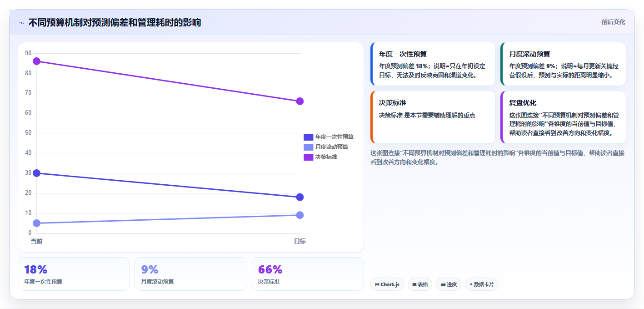The height and width of the screenshot is (309, 644).
Task: Click the 18% stat card value
Action: pyautogui.click(x=35, y=270)
